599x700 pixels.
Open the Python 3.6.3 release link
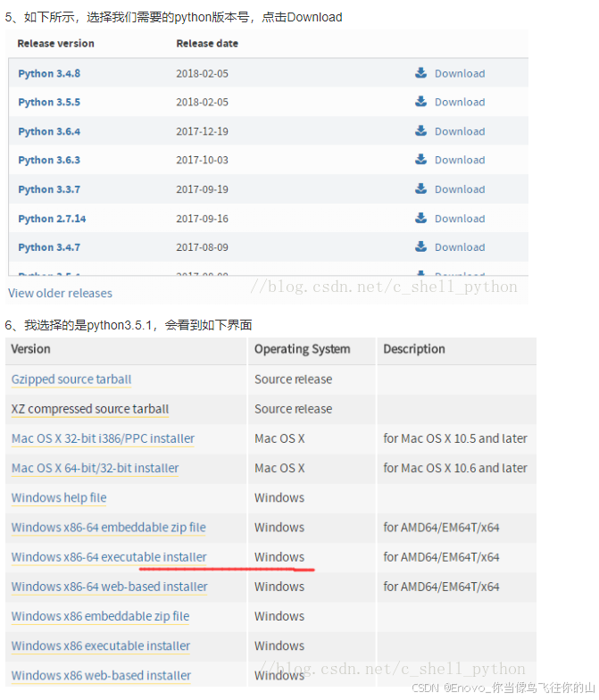coord(49,161)
